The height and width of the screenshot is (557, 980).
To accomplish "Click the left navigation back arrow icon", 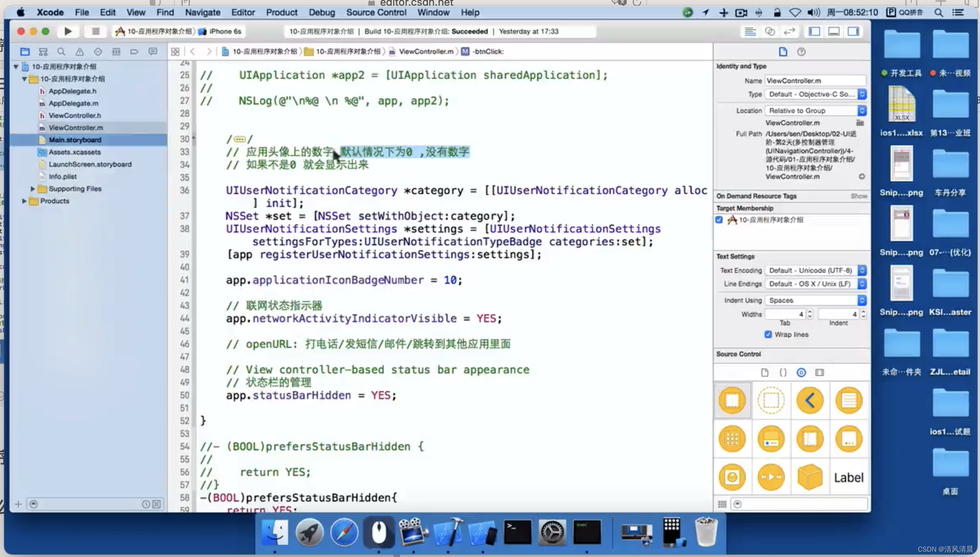I will coord(192,51).
